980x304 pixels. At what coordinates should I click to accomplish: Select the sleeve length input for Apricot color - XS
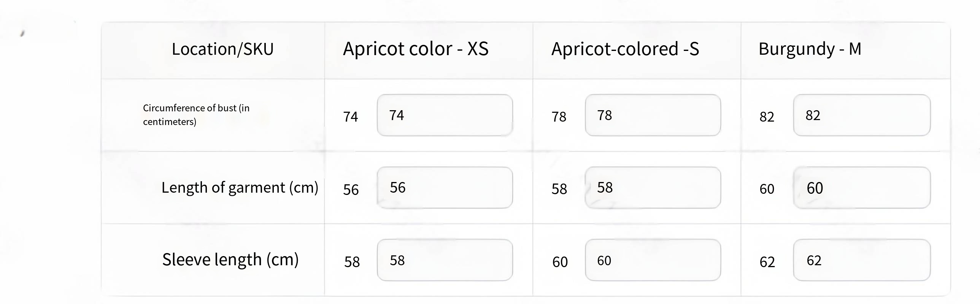click(444, 260)
